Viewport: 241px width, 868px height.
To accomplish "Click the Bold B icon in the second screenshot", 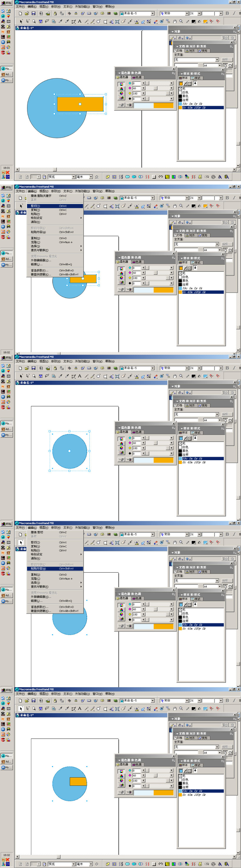I will (227, 198).
